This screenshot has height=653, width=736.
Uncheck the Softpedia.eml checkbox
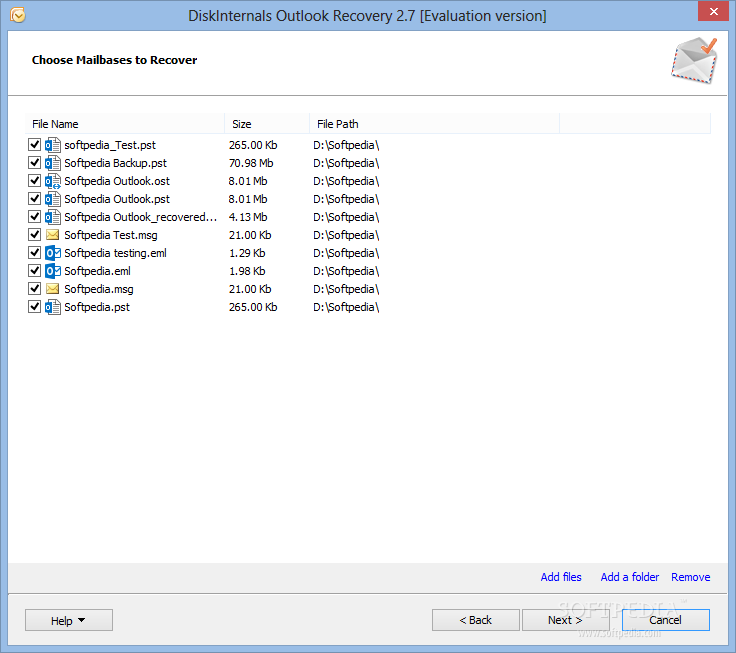coord(34,270)
